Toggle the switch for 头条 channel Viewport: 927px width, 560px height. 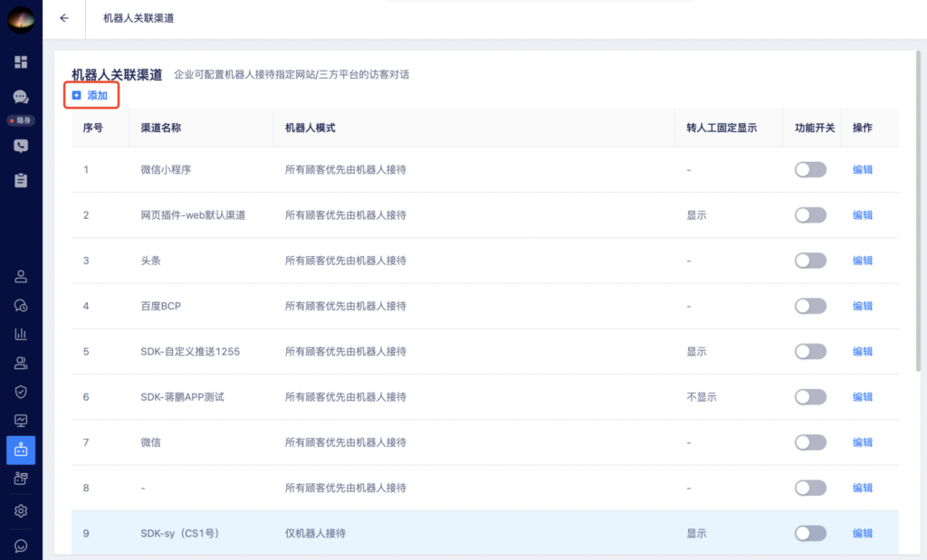coord(810,261)
